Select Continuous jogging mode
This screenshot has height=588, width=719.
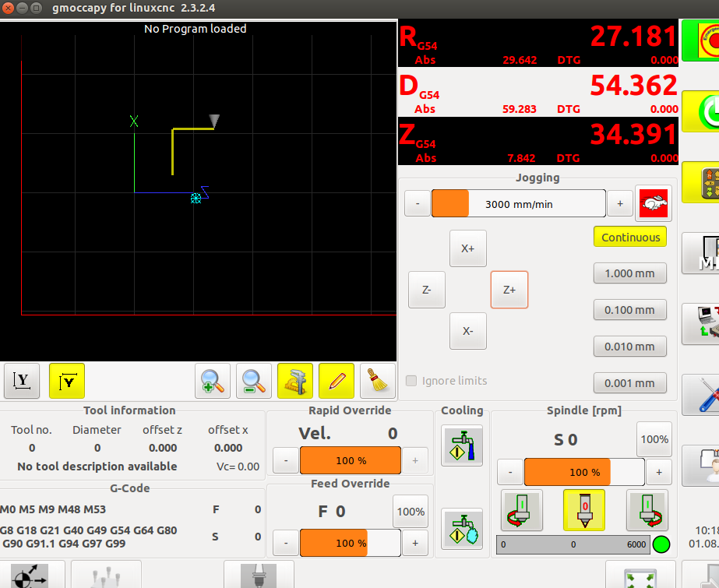click(x=630, y=238)
